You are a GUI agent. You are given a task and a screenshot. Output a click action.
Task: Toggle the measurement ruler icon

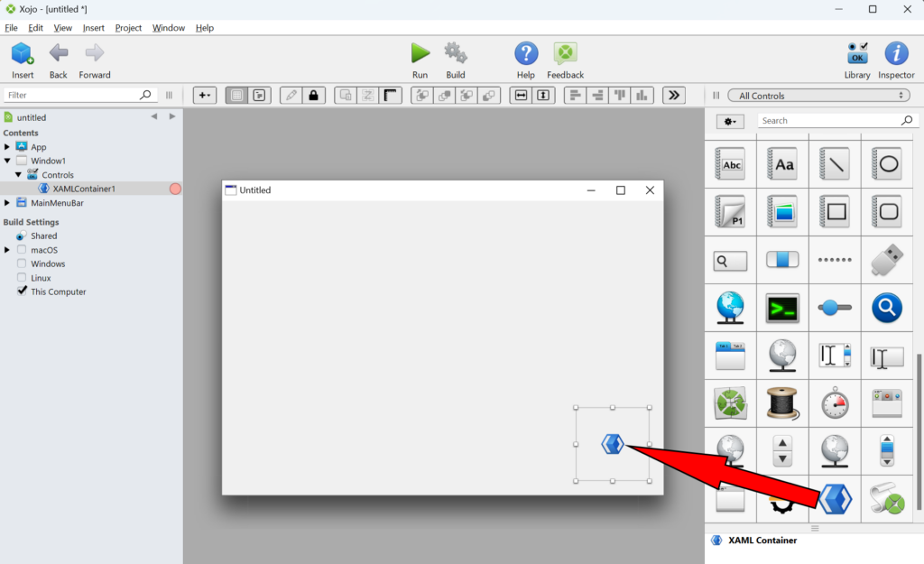tap(390, 95)
